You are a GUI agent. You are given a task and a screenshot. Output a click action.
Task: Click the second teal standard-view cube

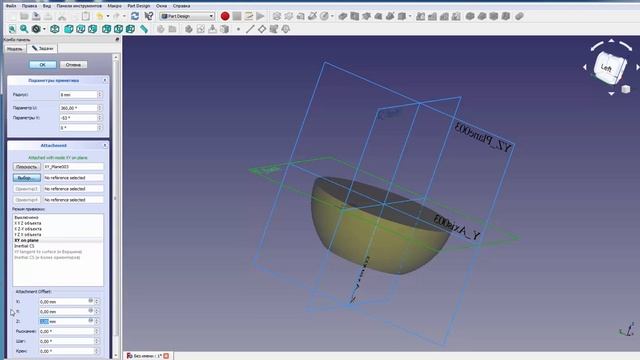81,29
